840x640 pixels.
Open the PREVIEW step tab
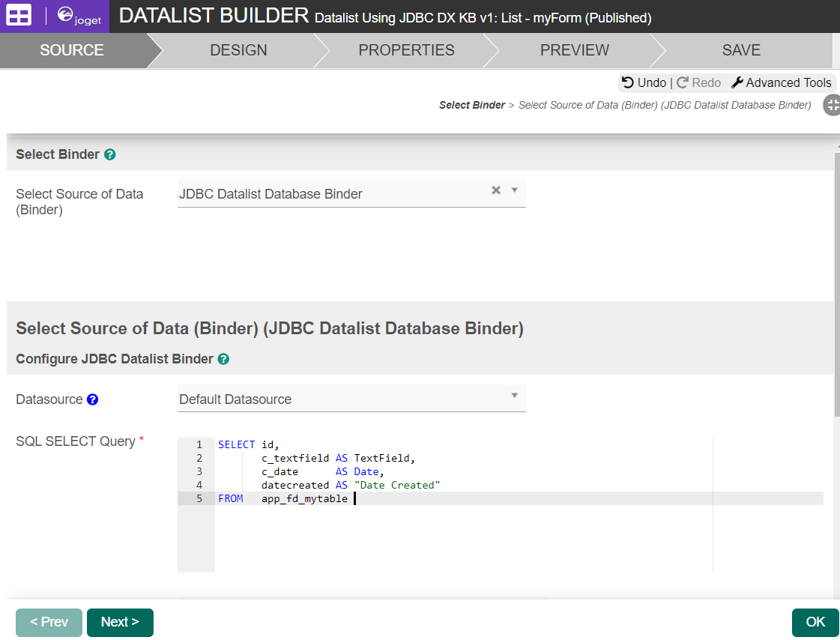[575, 50]
